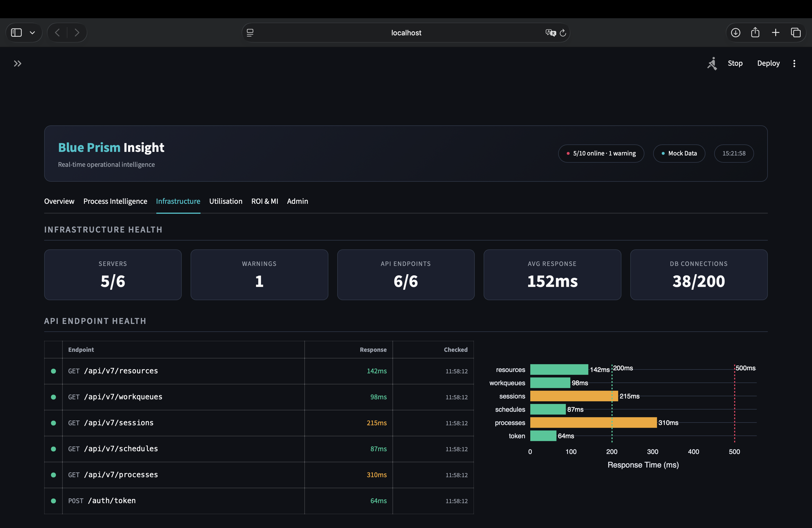Open a new tab with the plus icon

(776, 32)
